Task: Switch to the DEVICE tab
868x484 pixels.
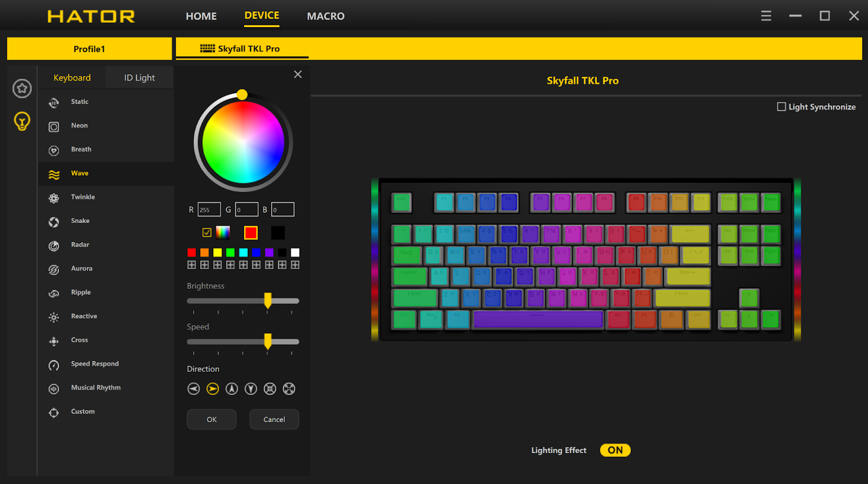Action: click(262, 16)
